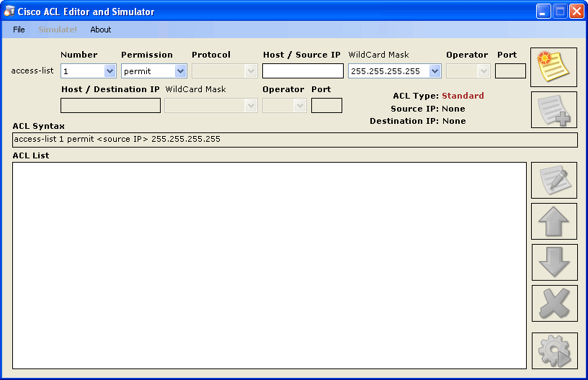Open the source WildCard Mask dropdown

point(435,71)
